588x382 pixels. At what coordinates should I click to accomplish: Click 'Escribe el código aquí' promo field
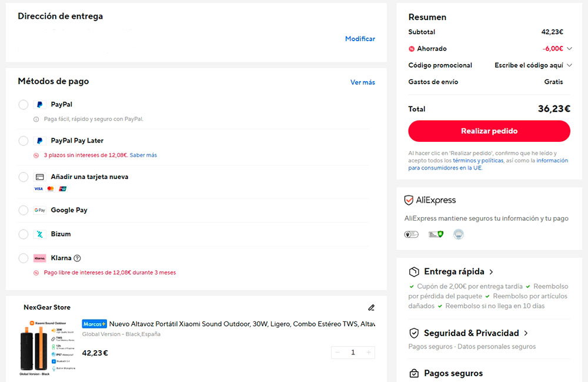point(529,65)
